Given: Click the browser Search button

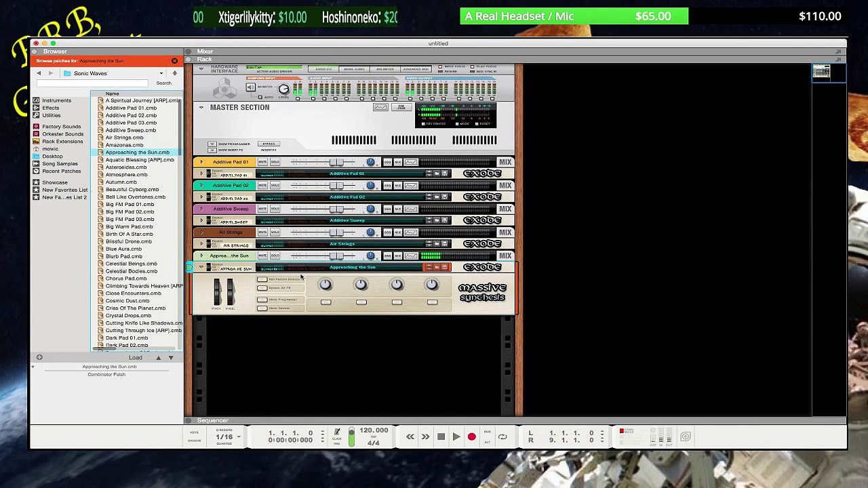Looking at the screenshot, I should point(163,83).
